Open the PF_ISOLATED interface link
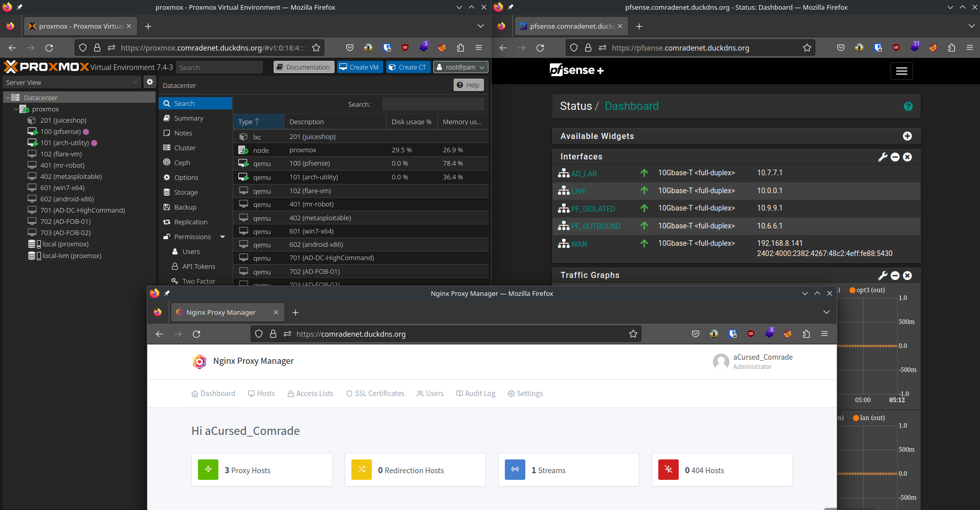Image resolution: width=980 pixels, height=510 pixels. point(593,208)
